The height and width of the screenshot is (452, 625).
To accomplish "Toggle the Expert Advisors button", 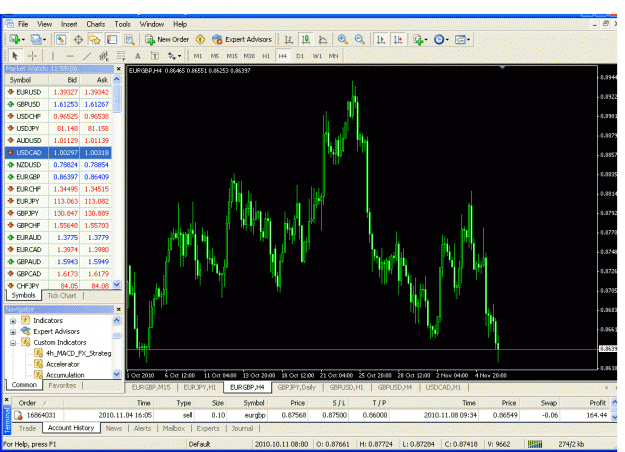I will pyautogui.click(x=242, y=39).
